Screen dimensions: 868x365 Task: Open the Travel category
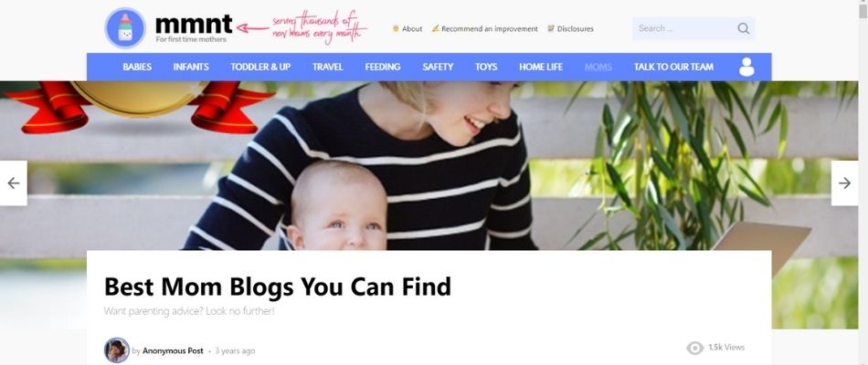328,67
